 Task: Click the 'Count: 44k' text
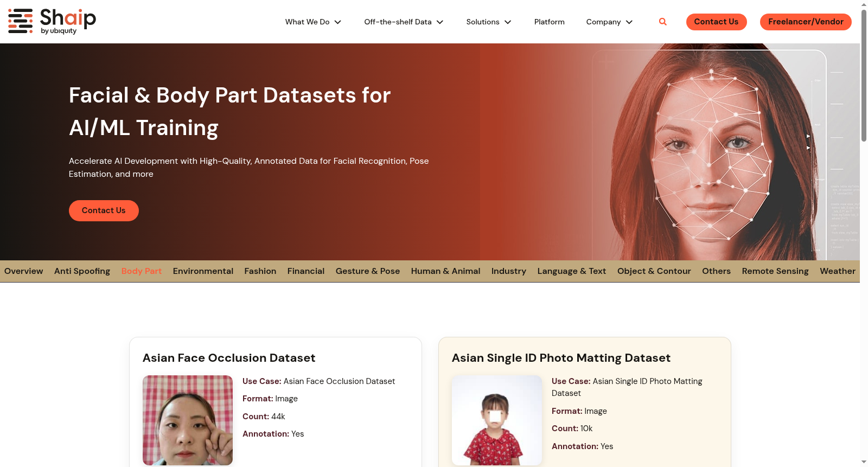click(x=264, y=417)
